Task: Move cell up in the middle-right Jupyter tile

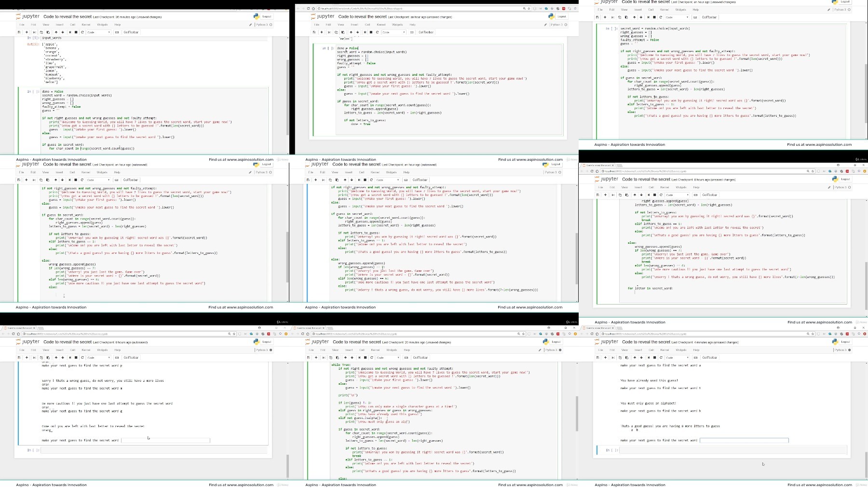Action: point(635,195)
